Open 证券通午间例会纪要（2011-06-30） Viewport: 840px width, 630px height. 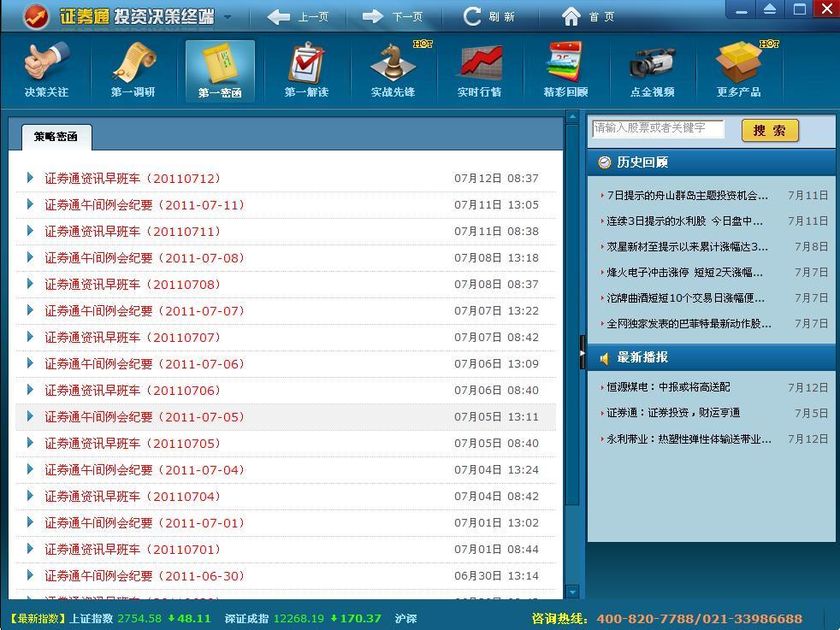point(145,576)
